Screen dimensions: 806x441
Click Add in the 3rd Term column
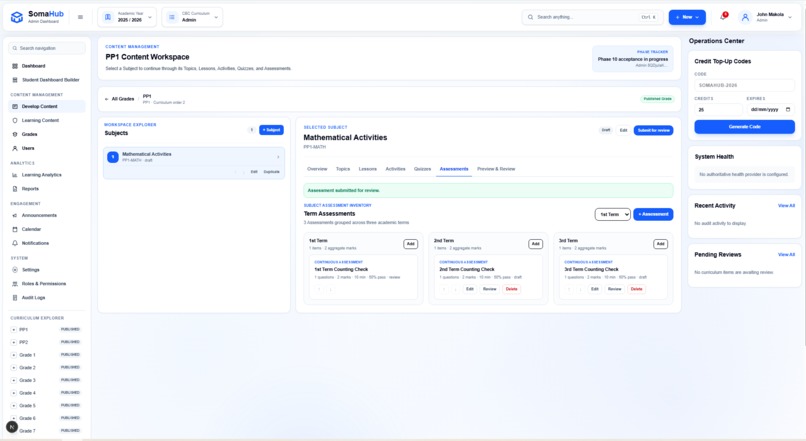point(661,244)
